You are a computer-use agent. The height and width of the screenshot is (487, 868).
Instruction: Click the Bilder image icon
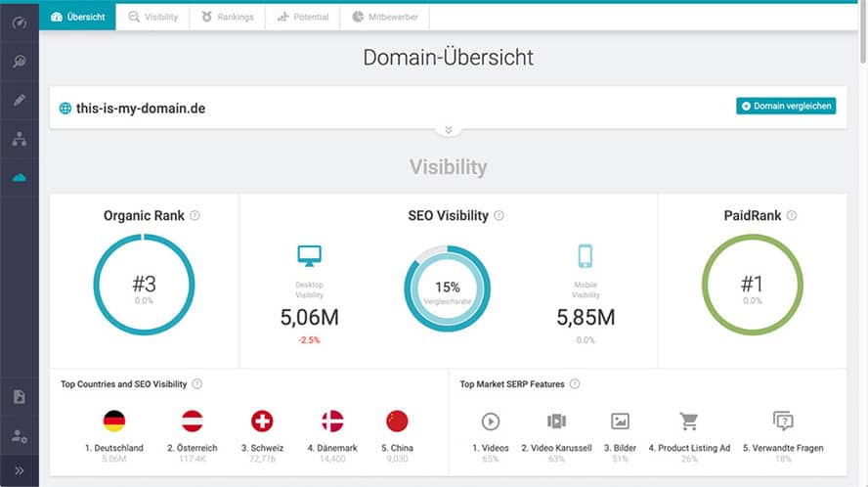tap(620, 421)
